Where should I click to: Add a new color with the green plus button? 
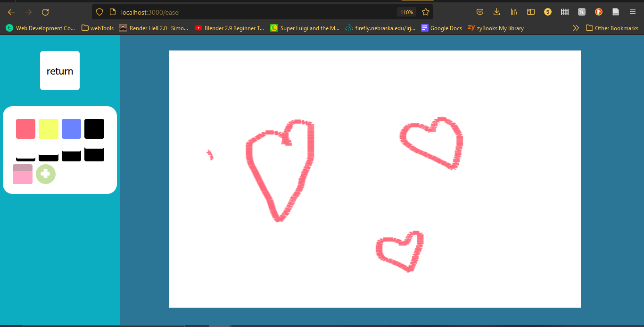tap(46, 174)
